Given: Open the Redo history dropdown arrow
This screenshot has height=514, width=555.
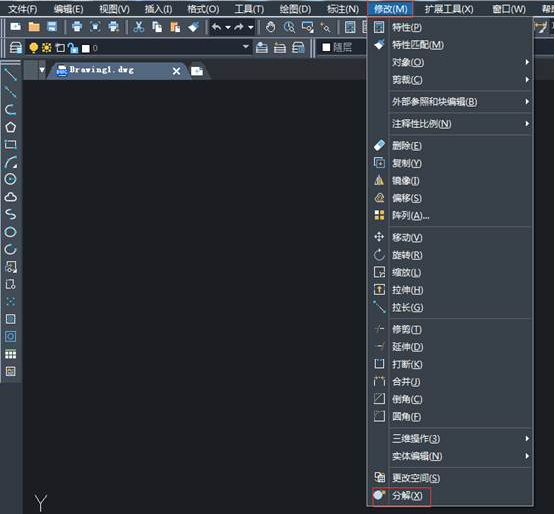Looking at the screenshot, I should click(251, 27).
